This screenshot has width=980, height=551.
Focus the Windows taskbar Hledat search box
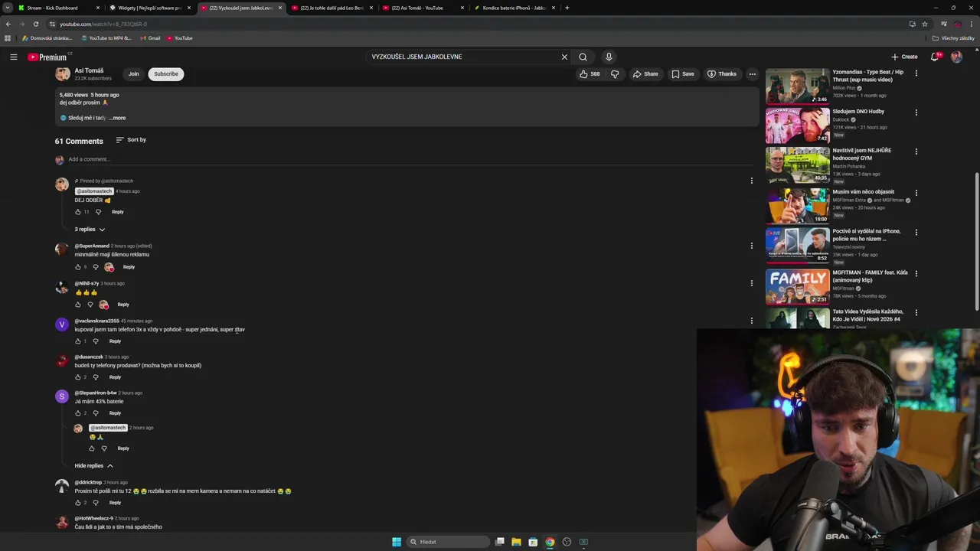449,542
